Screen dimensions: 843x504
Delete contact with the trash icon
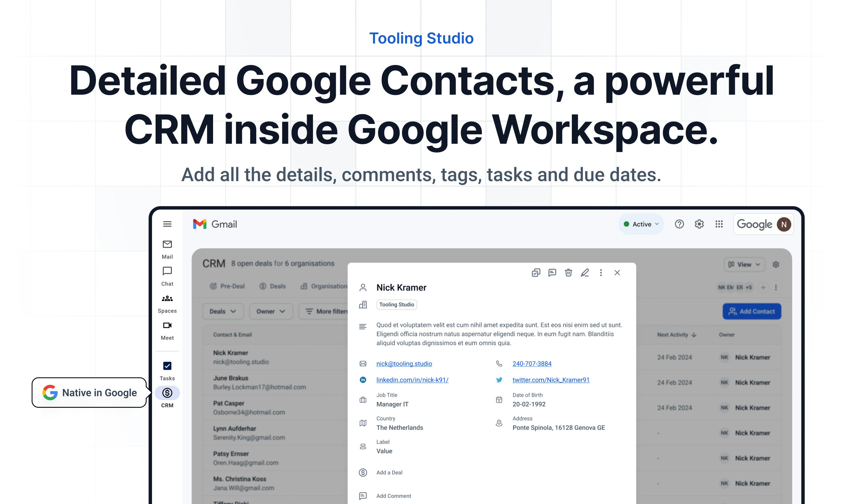[568, 273]
